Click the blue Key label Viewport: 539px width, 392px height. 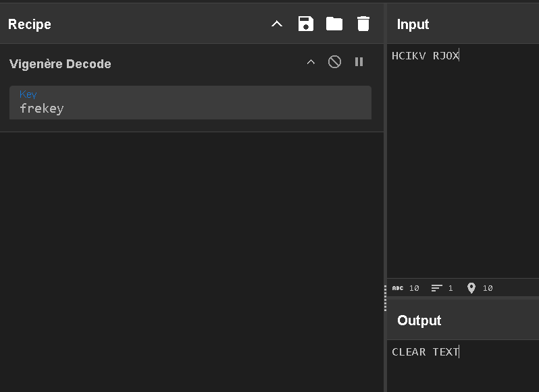(28, 95)
